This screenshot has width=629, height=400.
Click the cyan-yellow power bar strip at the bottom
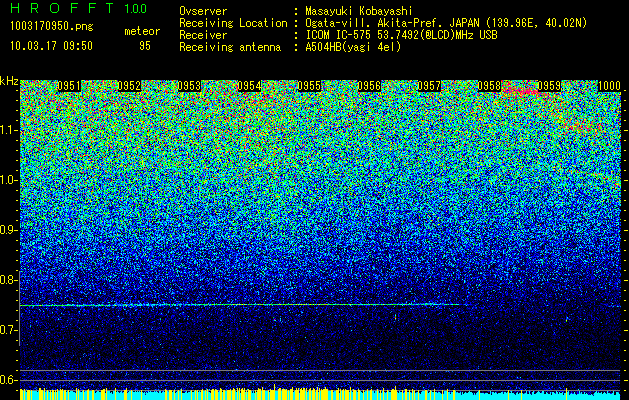point(320,394)
